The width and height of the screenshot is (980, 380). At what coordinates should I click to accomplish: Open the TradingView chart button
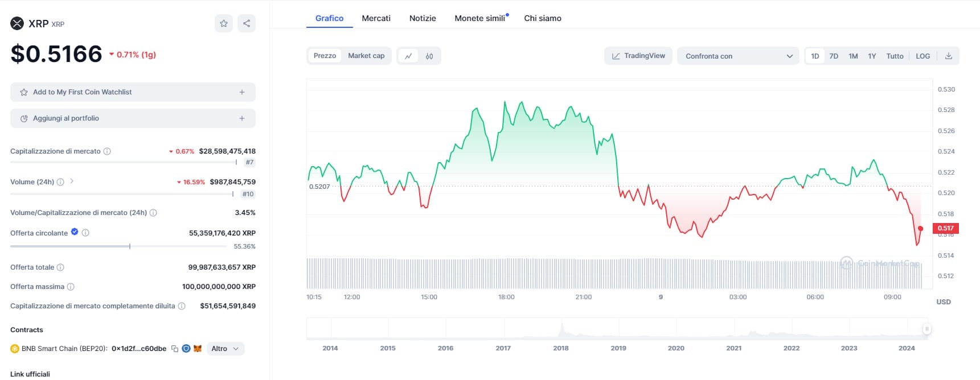tap(638, 56)
